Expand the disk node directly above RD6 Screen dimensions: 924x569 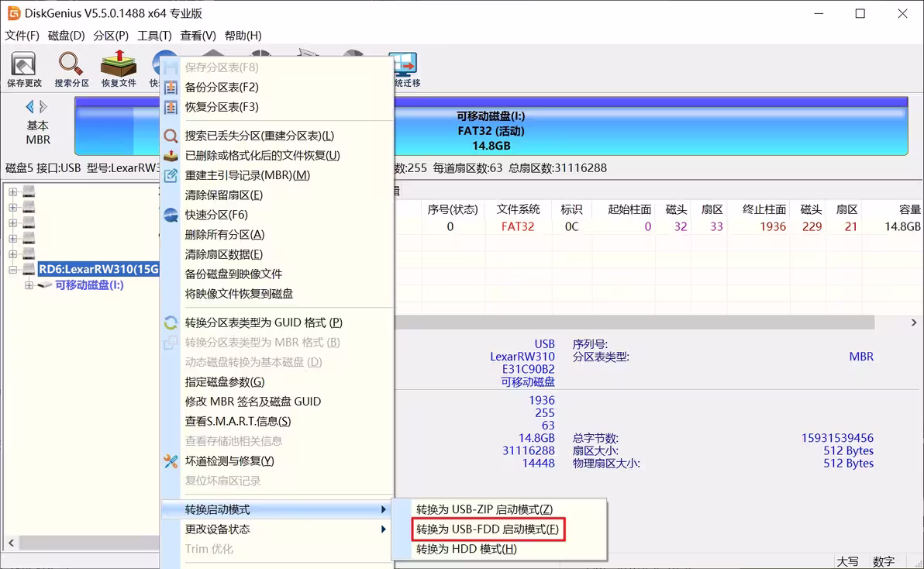point(12,254)
